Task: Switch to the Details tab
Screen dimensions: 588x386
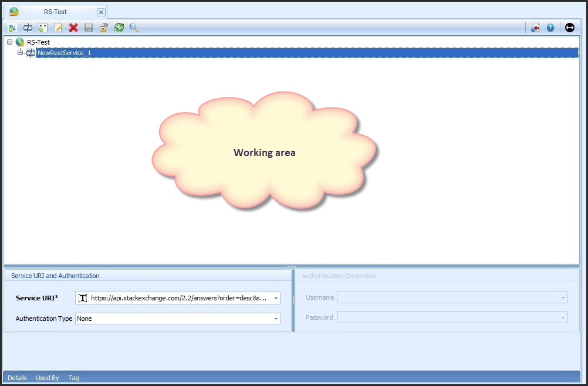Action: click(17, 378)
